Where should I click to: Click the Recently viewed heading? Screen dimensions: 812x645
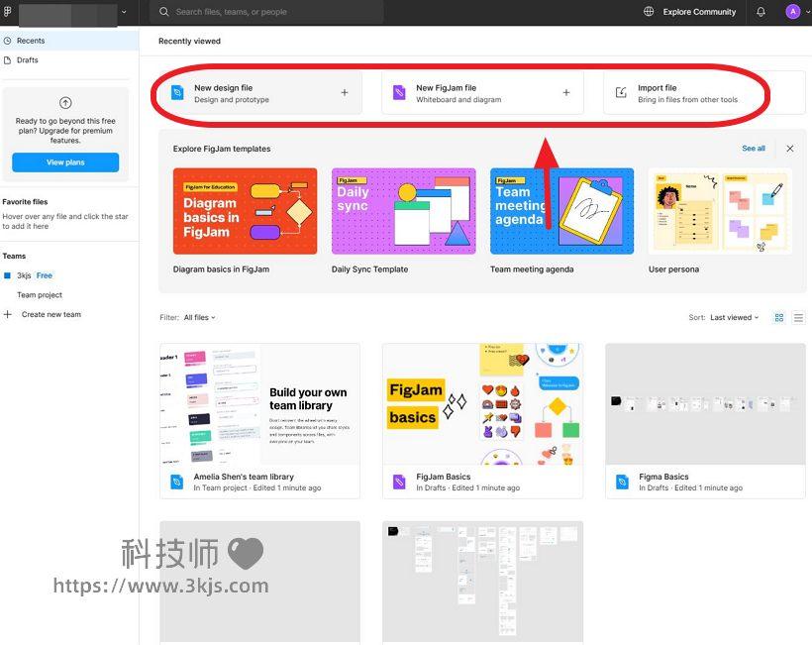189,41
